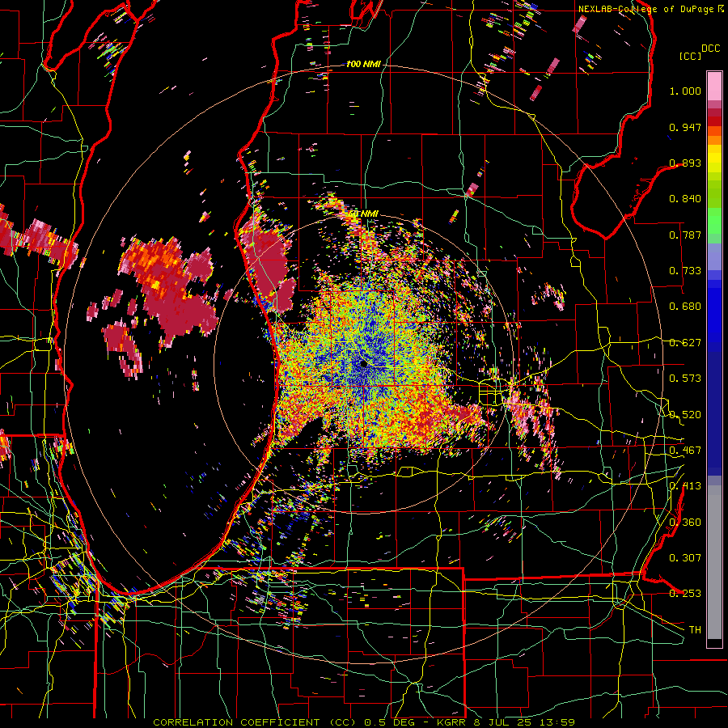Viewport: 728px width, 728px height.
Task: Click the TH label at scale bottom
Action: tap(695, 630)
